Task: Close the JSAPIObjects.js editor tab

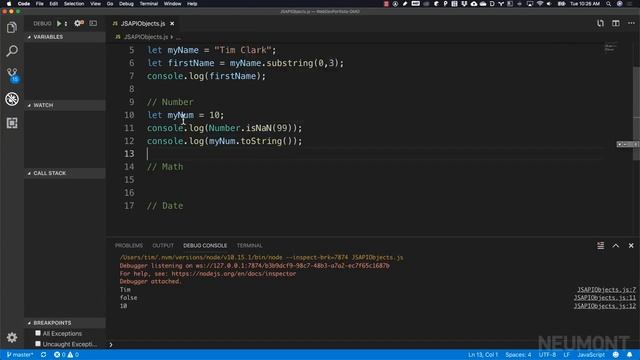Action: [172, 24]
